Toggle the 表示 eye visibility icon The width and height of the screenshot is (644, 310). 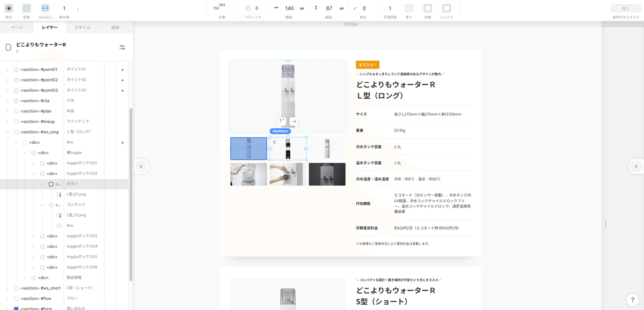9,8
